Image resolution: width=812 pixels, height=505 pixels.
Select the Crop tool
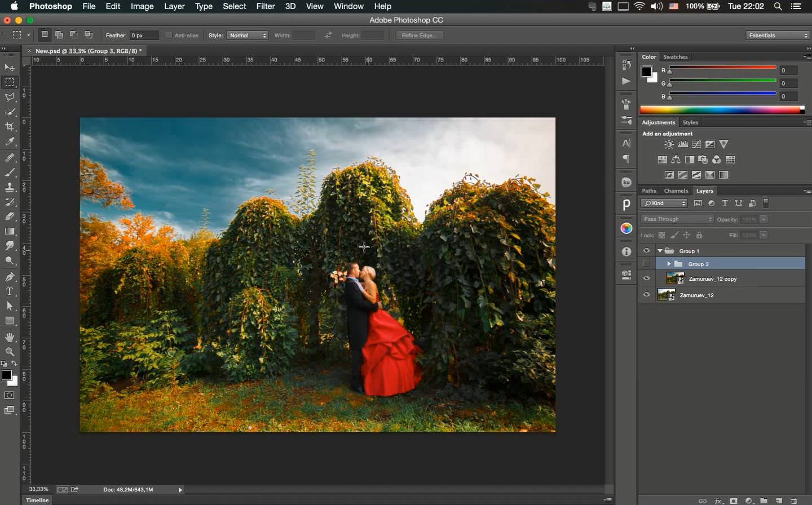click(10, 127)
